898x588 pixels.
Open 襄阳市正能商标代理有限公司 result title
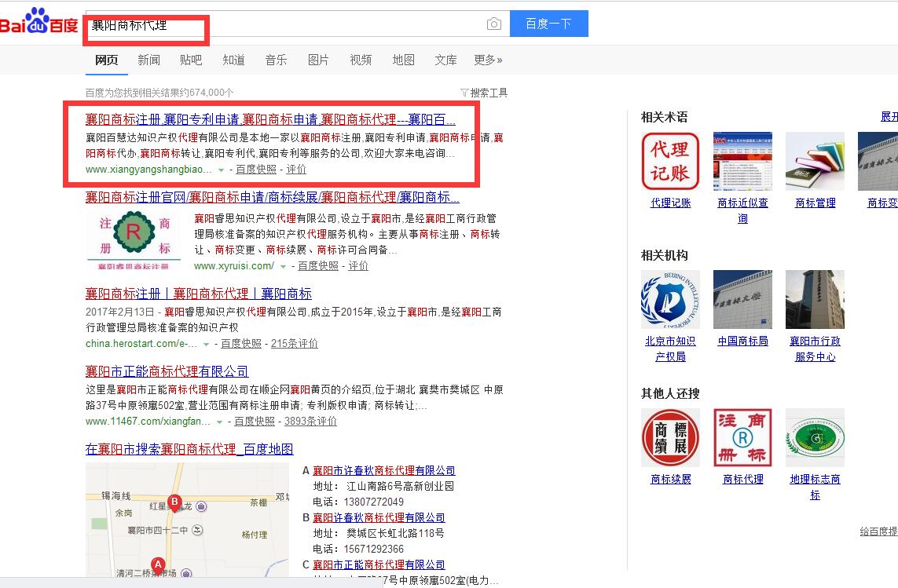(167, 371)
